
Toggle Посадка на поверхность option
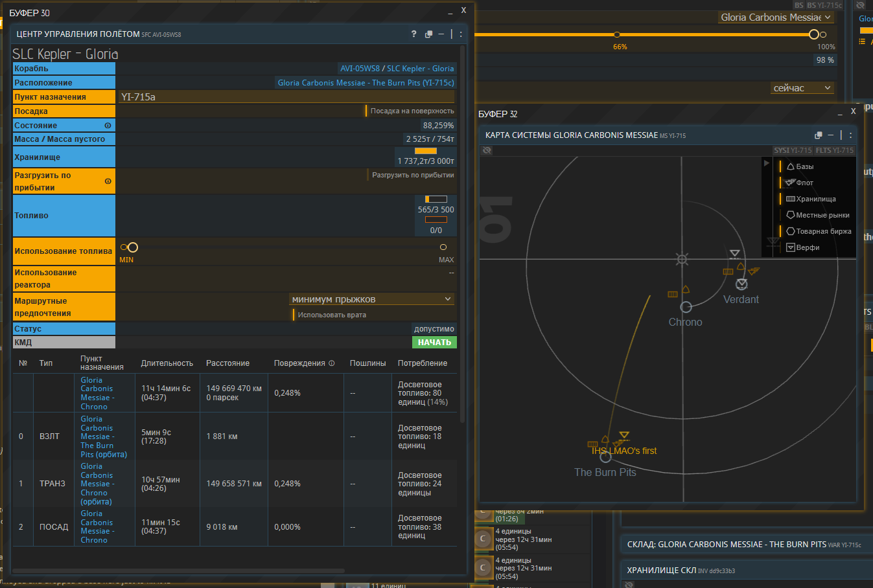[411, 111]
